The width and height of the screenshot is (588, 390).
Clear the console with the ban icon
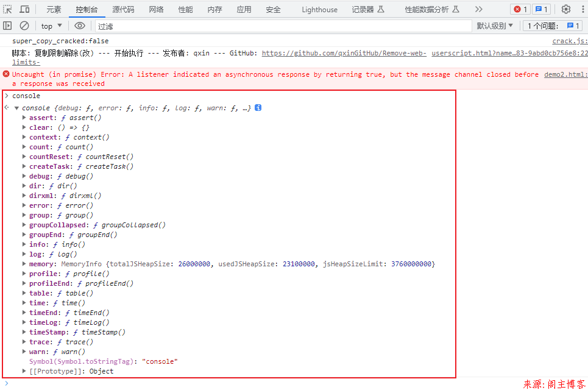coord(24,26)
